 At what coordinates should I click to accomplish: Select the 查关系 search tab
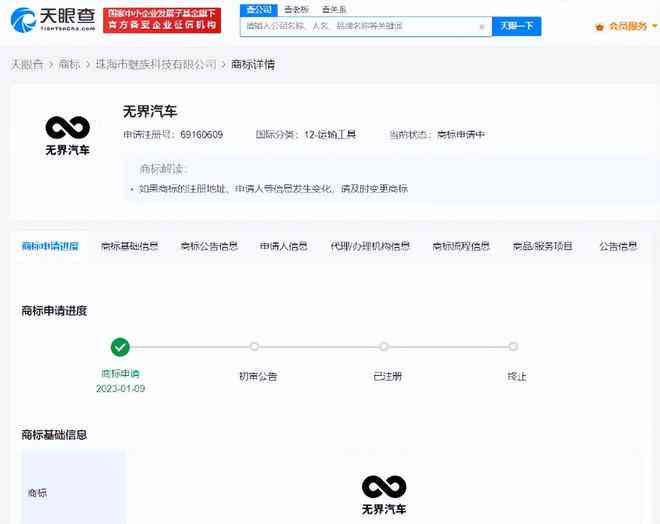[x=334, y=10]
